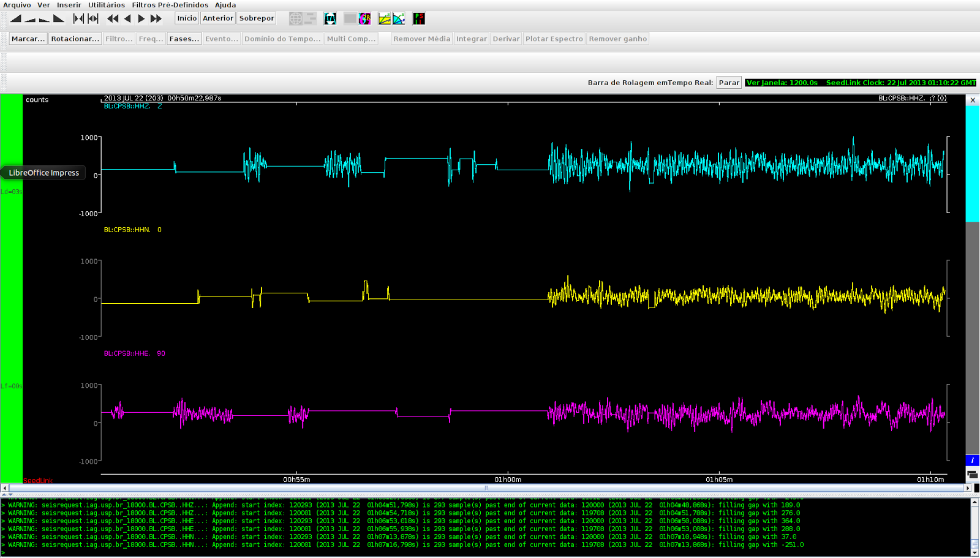Click the compress time window icon
Viewport: 980px width, 558px height.
[x=78, y=19]
